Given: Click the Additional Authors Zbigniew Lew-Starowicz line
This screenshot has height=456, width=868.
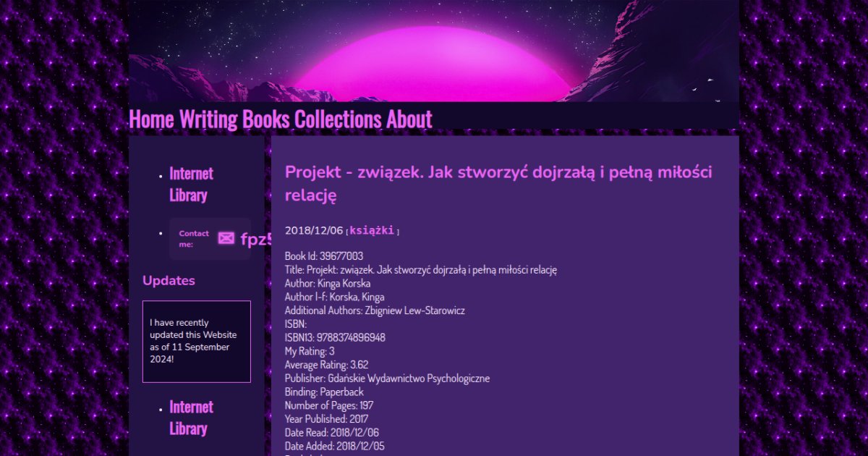Looking at the screenshot, I should pyautogui.click(x=375, y=311).
